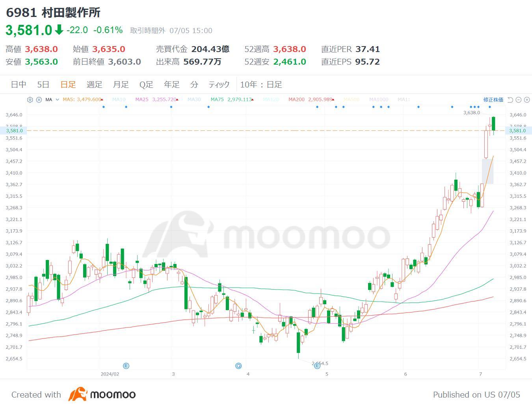This screenshot has width=532, height=409.
Task: Select the 分 minute chart tab
Action: tap(194, 84)
